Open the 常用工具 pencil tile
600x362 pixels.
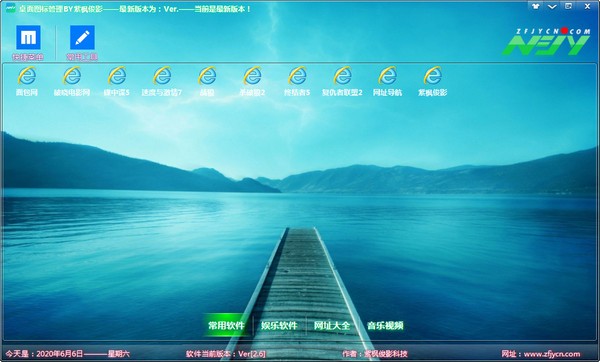pos(82,42)
